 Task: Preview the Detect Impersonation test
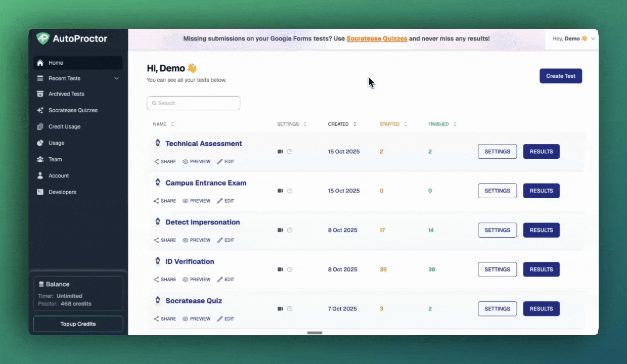coord(197,240)
